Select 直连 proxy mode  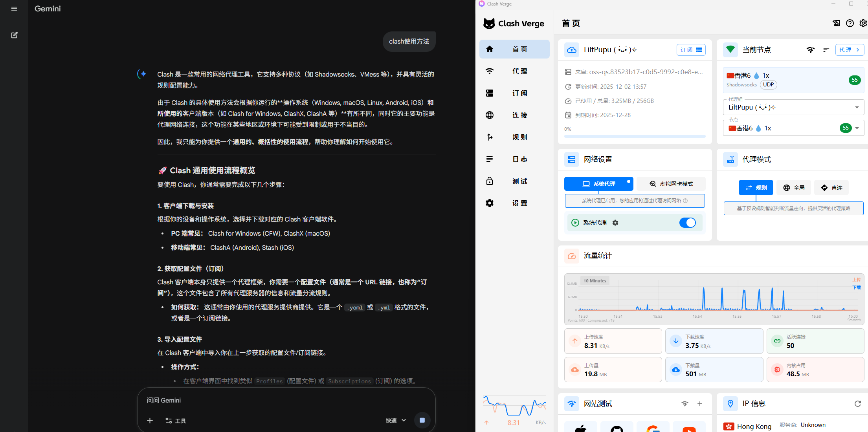(831, 188)
